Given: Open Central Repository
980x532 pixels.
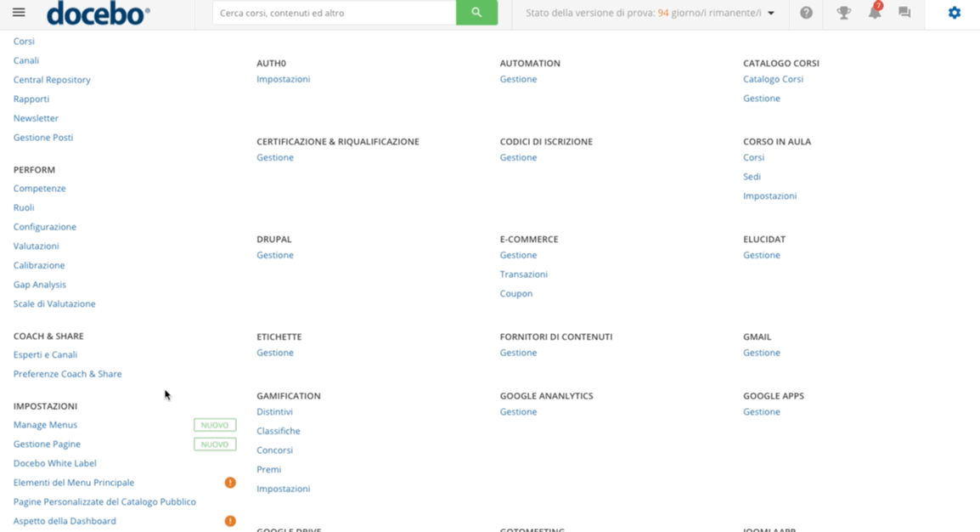Looking at the screenshot, I should [x=52, y=80].
